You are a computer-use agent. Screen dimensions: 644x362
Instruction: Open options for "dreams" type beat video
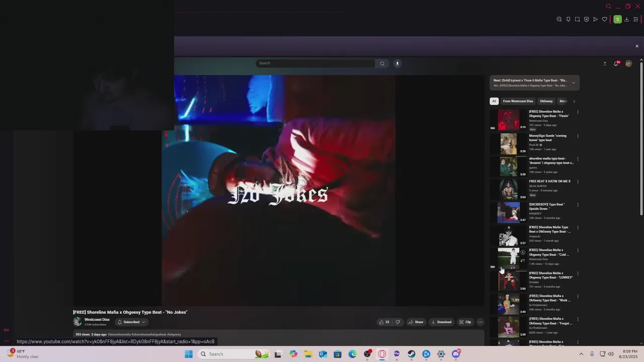coord(578,159)
